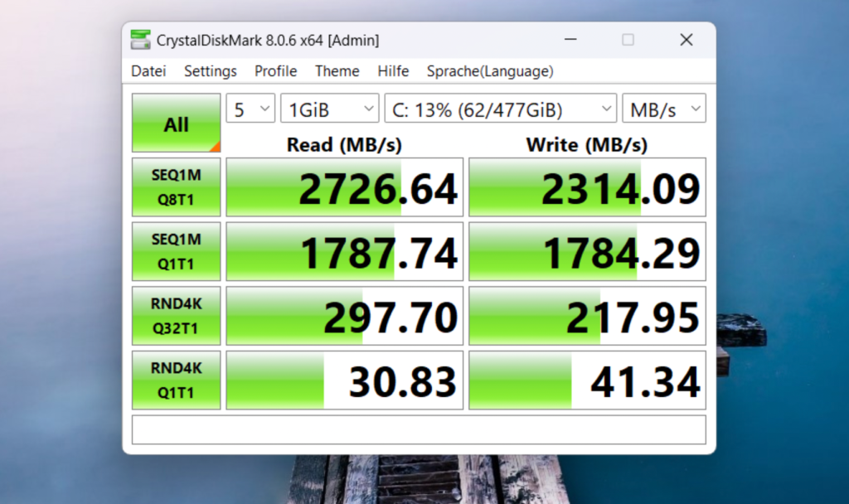The height and width of the screenshot is (504, 849).
Task: Run all benchmarks with the All button
Action: pos(176,124)
